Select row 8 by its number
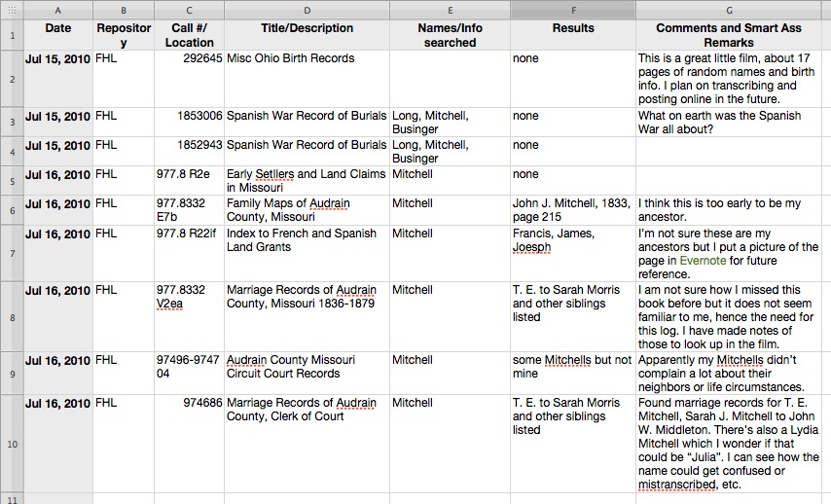831x504 pixels. [12, 316]
